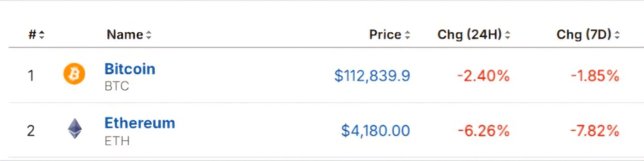Open the Bitcoin name link

pyautogui.click(x=130, y=69)
